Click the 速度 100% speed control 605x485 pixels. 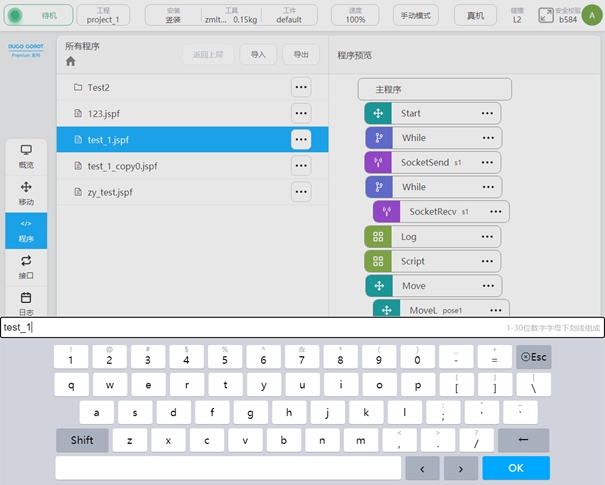pyautogui.click(x=355, y=15)
